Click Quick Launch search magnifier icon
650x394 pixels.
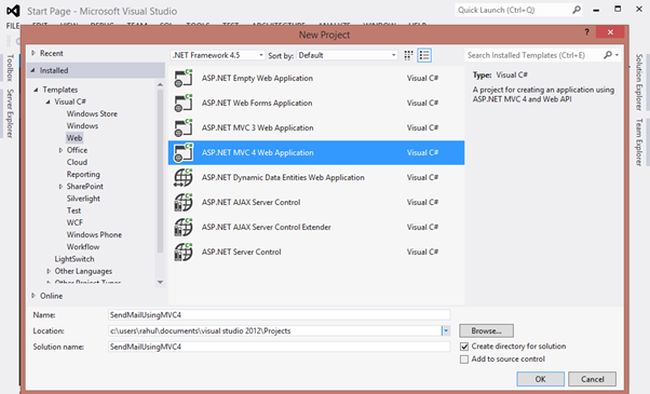[x=576, y=10]
